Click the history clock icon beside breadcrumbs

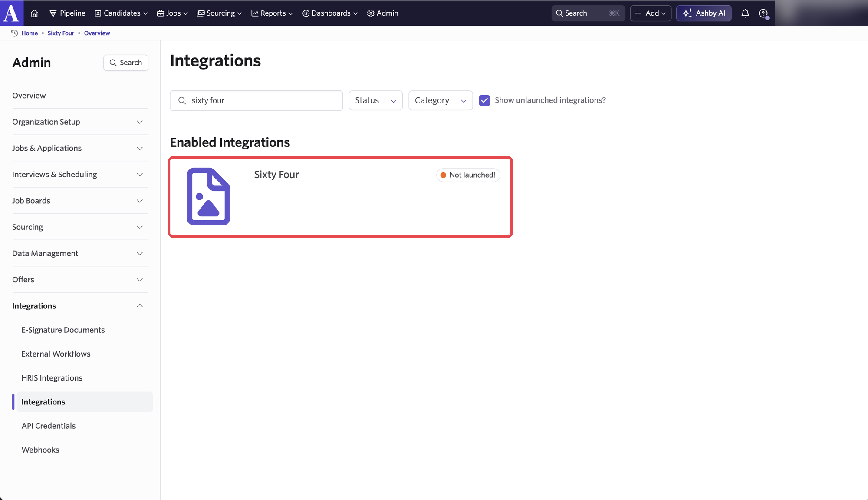14,33
